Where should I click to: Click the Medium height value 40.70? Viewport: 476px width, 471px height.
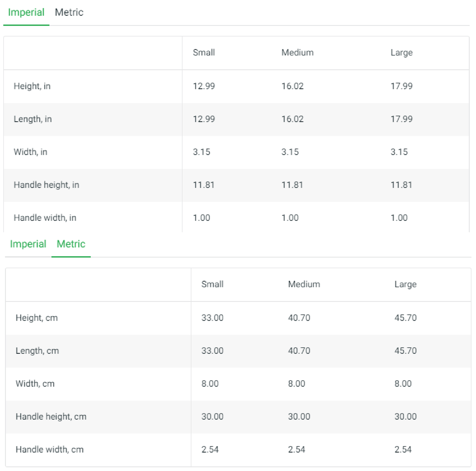tap(299, 318)
